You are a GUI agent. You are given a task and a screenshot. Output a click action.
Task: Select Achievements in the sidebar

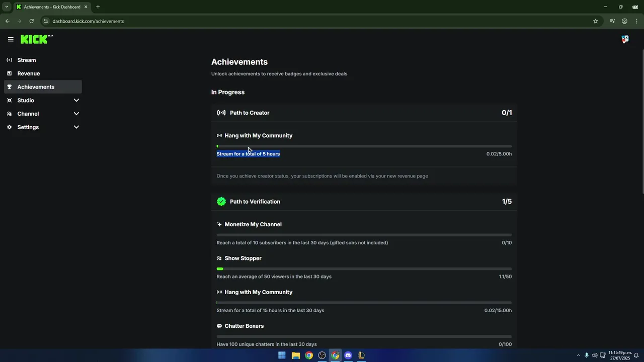point(43,87)
